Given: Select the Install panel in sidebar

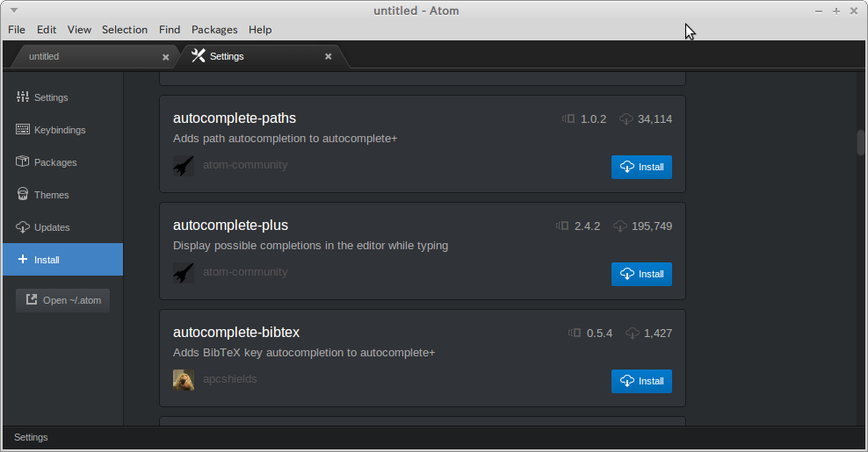Looking at the screenshot, I should [x=62, y=260].
